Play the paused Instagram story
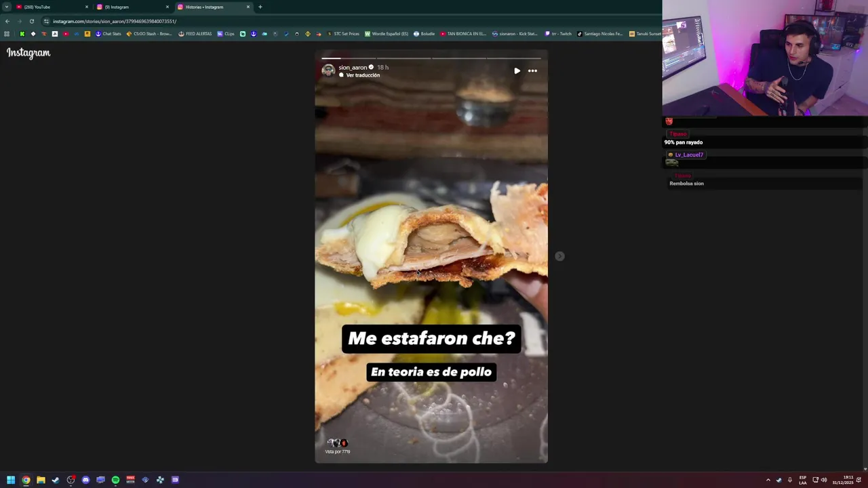This screenshot has height=488, width=868. pos(517,70)
